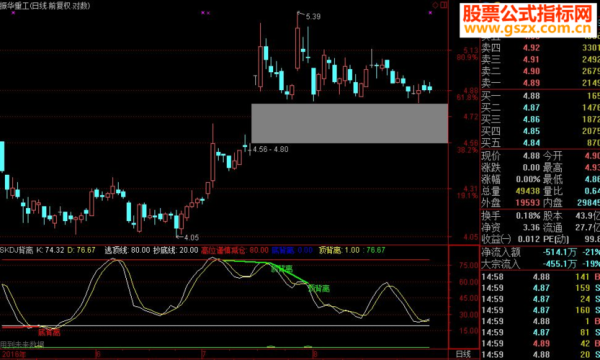This screenshot has height=360, width=600.
Task: Open the www.gszx.com.cn website link
Action: tap(528, 28)
